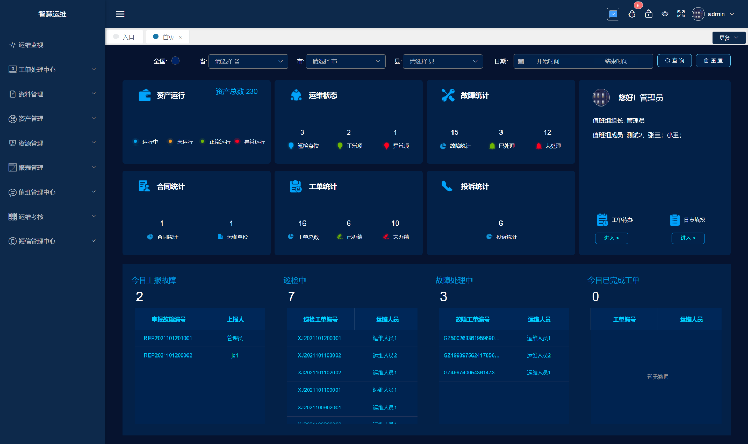This screenshot has height=444, width=748.
Task: Enter fullscreen using the header expand icon
Action: (681, 14)
